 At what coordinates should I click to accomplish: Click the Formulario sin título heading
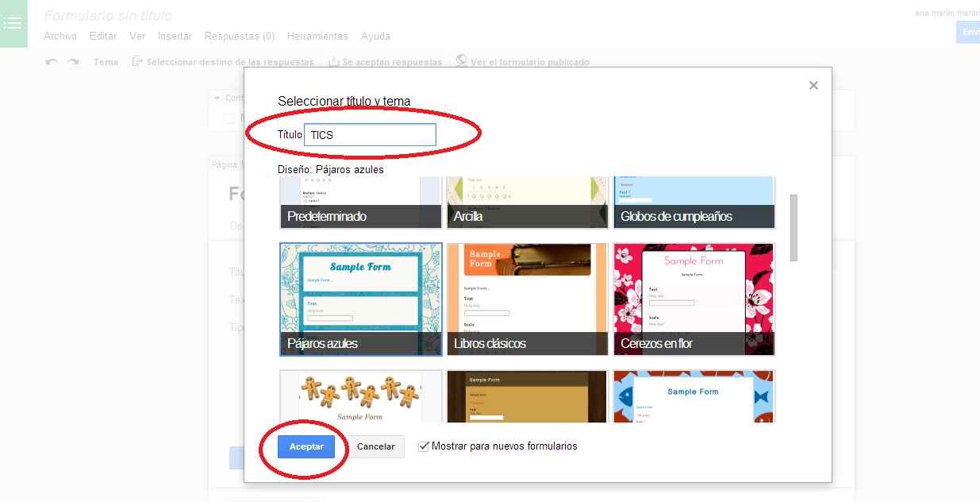coord(108,15)
